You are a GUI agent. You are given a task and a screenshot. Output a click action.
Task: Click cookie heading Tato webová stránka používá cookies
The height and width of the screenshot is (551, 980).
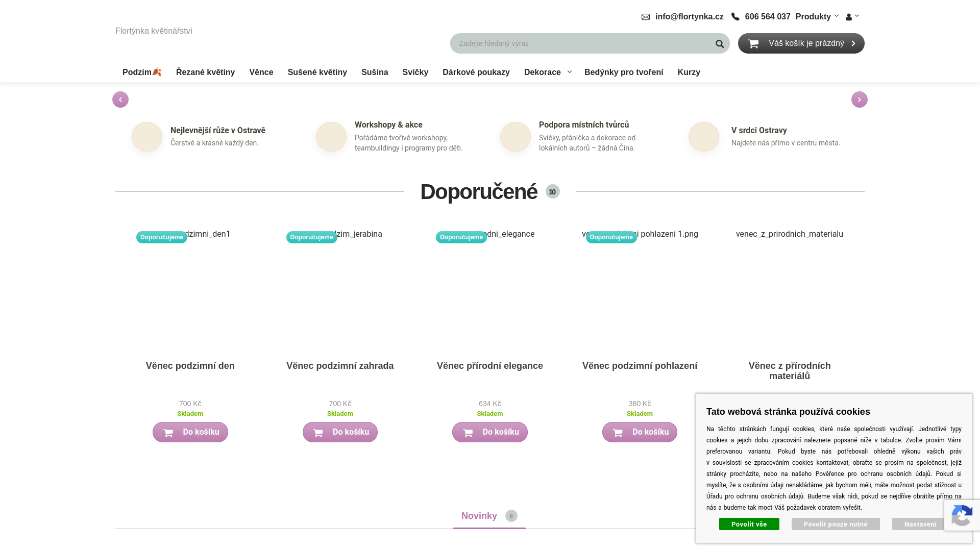coord(788,412)
